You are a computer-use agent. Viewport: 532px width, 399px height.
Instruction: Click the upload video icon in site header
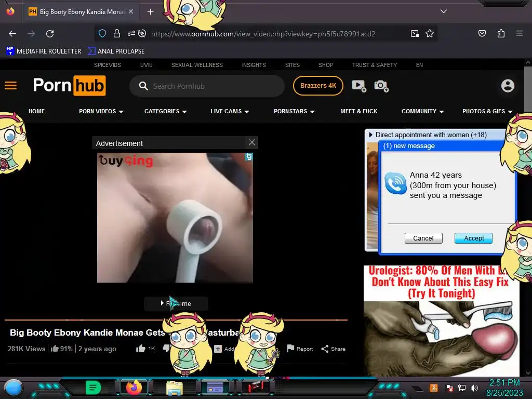[x=359, y=86]
